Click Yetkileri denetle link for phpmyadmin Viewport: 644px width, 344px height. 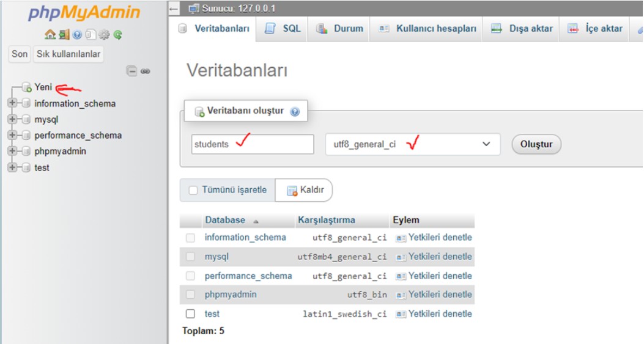(x=440, y=295)
